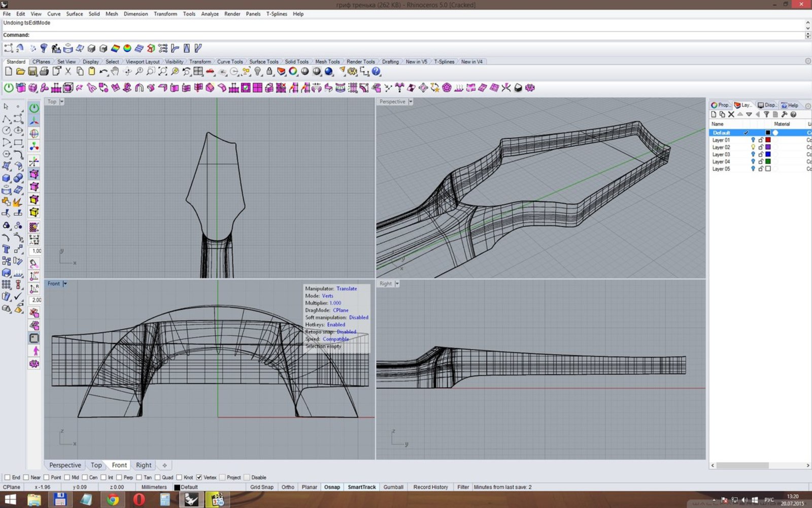Click the blue Help question mark icon
This screenshot has width=812, height=508.
(376, 72)
